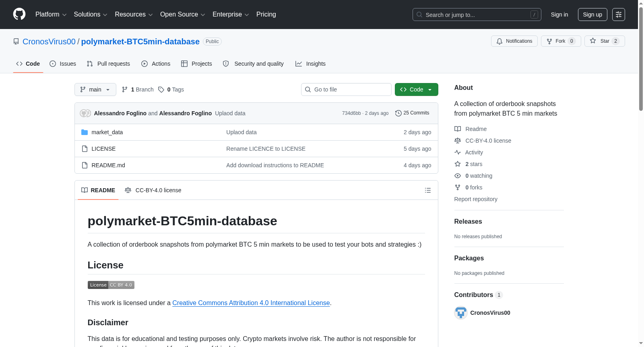Select the README tab in file viewer
The image size is (644, 347).
[x=98, y=190]
